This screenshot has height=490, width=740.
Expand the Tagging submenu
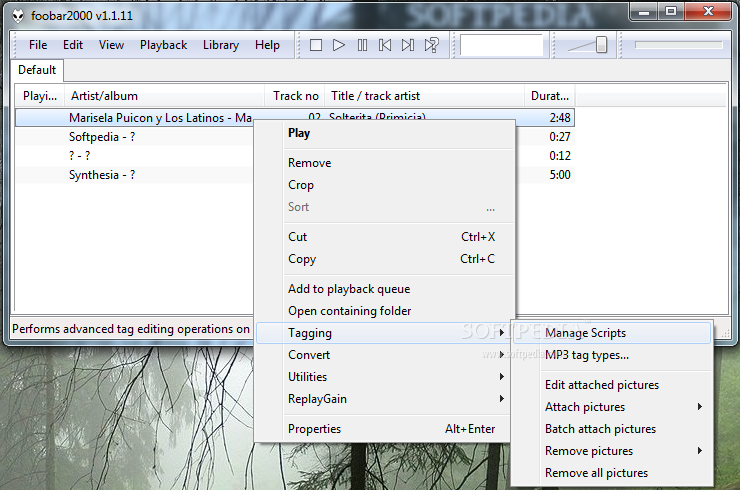385,333
